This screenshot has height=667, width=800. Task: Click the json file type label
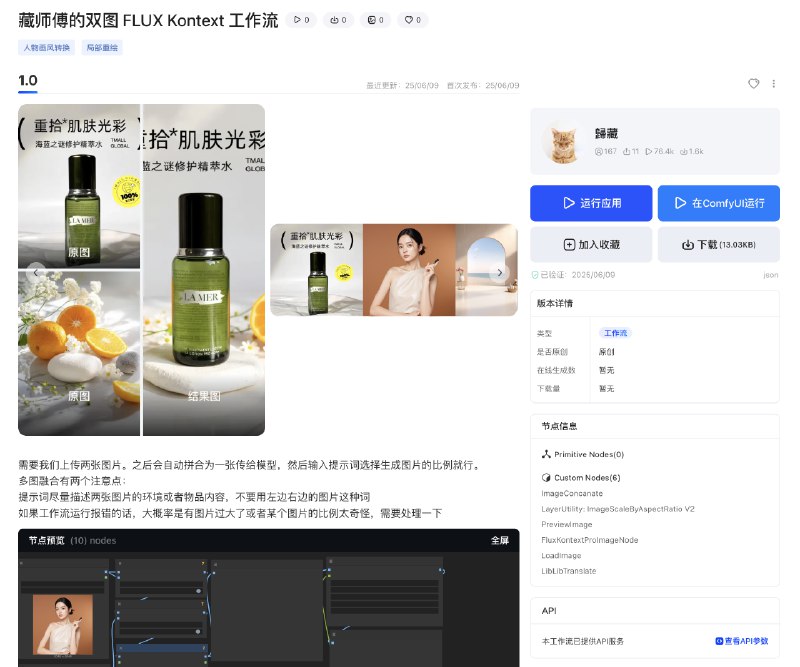coord(771,275)
